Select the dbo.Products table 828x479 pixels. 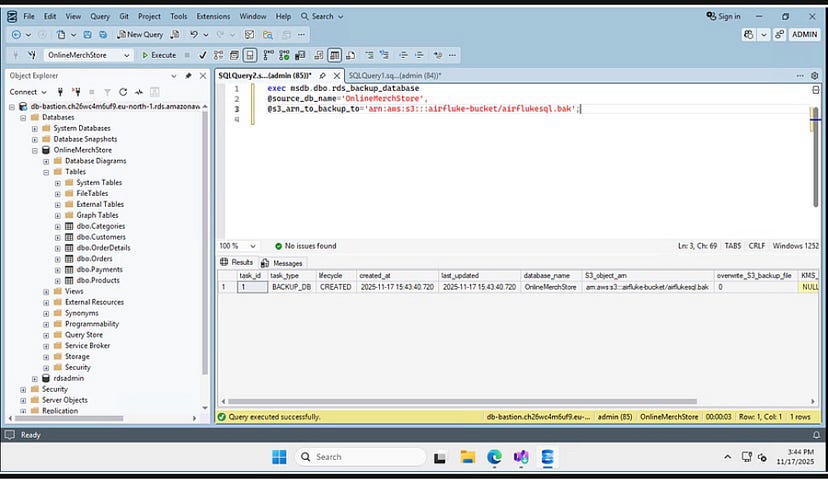98,280
